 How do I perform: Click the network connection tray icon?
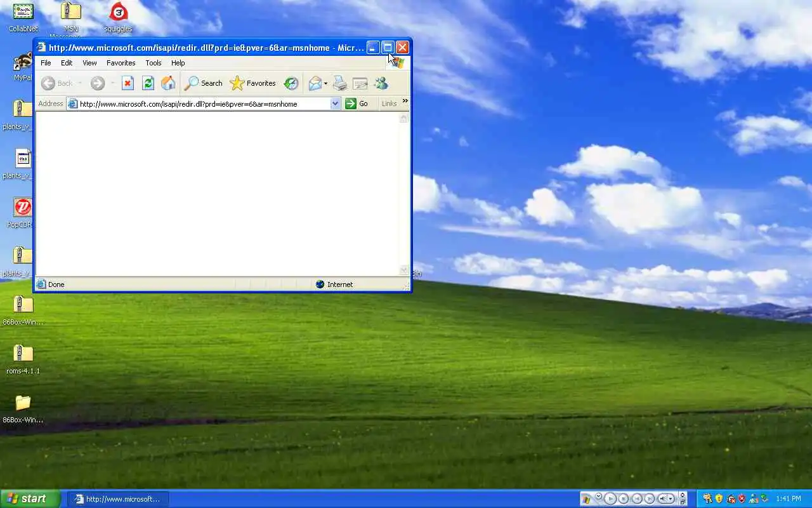(764, 498)
